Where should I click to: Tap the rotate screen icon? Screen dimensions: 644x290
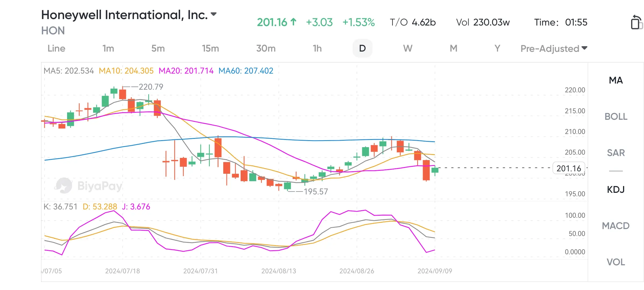(636, 22)
